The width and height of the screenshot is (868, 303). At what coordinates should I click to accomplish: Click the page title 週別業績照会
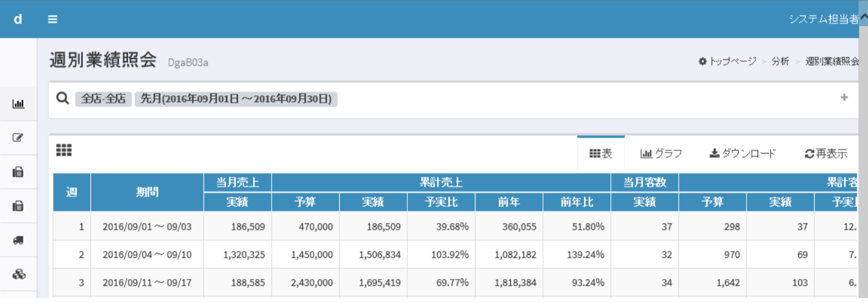click(x=103, y=60)
